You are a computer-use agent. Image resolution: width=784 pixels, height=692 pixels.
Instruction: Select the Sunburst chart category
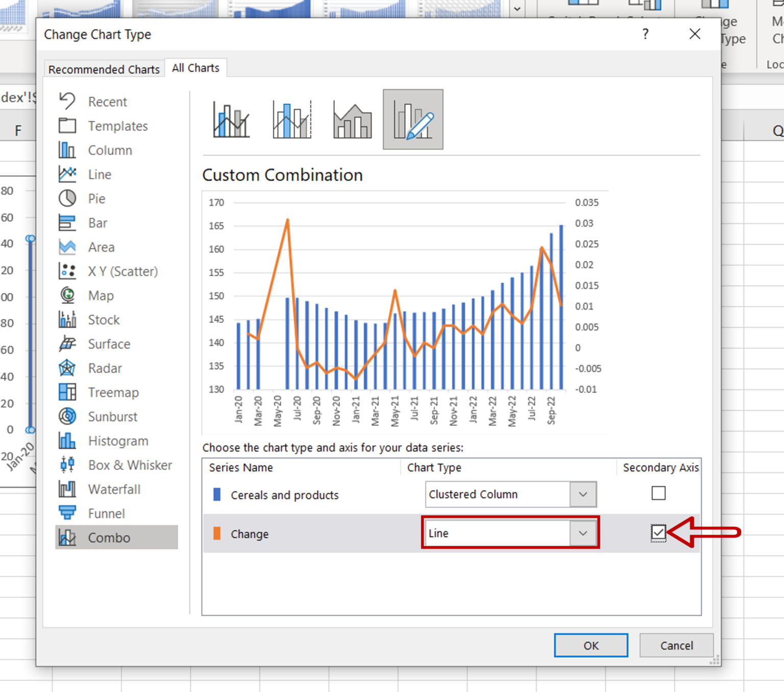click(112, 417)
